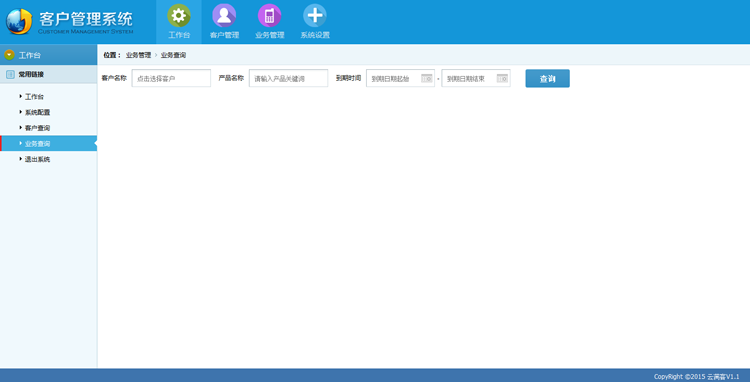Screen dimensions: 750x382
Task: Click the 查询 search button
Action: click(547, 78)
